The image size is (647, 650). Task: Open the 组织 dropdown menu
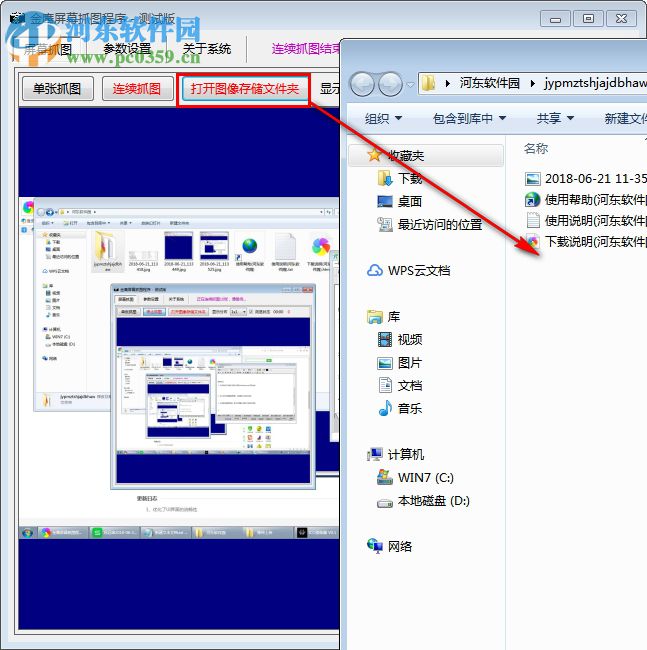pyautogui.click(x=383, y=119)
